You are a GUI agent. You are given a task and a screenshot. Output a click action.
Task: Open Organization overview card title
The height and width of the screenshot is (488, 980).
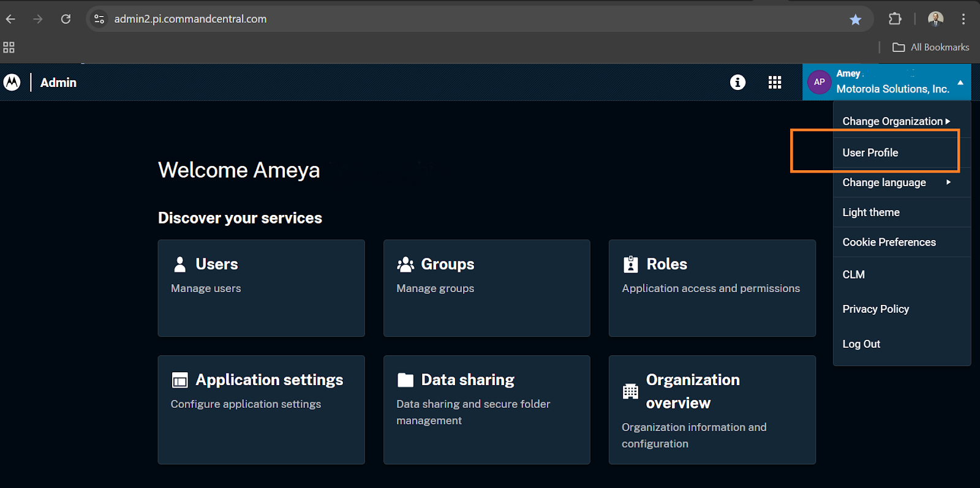tap(693, 391)
